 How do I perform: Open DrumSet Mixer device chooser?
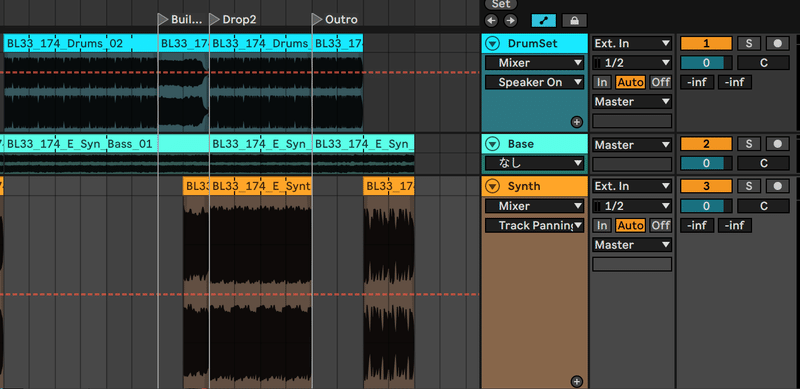534,63
